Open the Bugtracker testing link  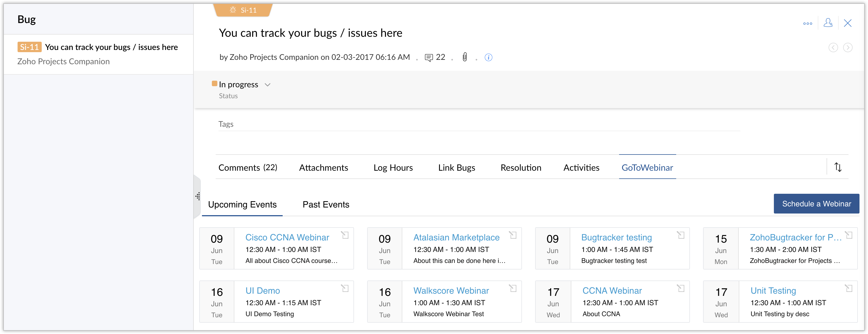click(616, 237)
